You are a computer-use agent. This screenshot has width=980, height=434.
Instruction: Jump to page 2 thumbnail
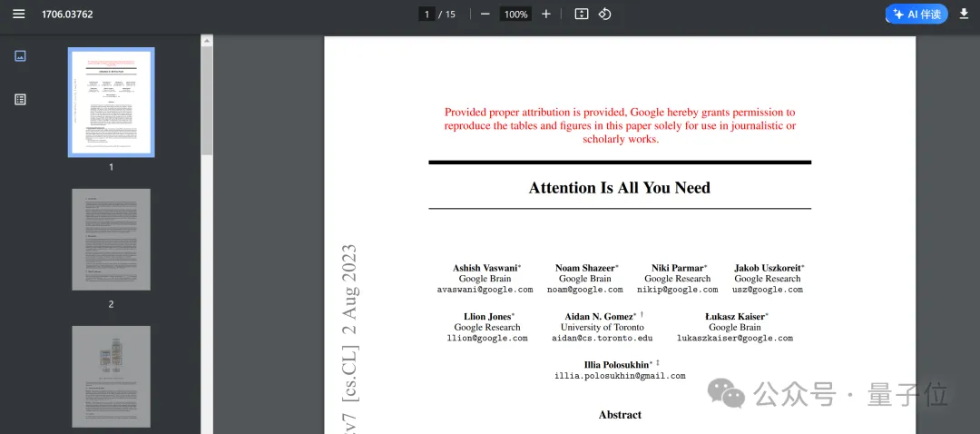[111, 240]
